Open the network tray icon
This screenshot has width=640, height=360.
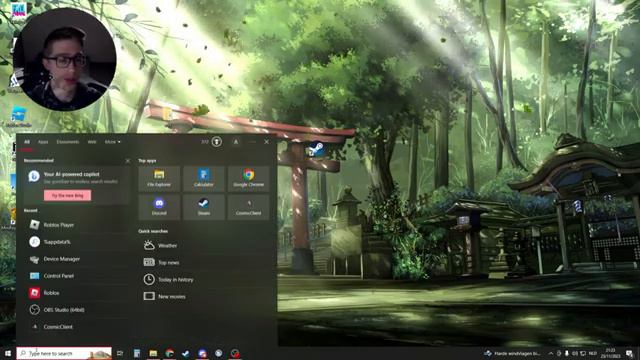tap(583, 353)
